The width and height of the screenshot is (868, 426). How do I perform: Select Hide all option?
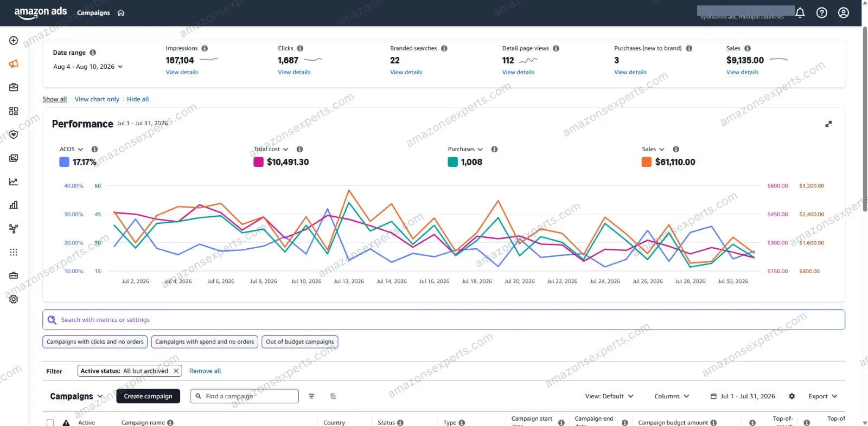(138, 99)
